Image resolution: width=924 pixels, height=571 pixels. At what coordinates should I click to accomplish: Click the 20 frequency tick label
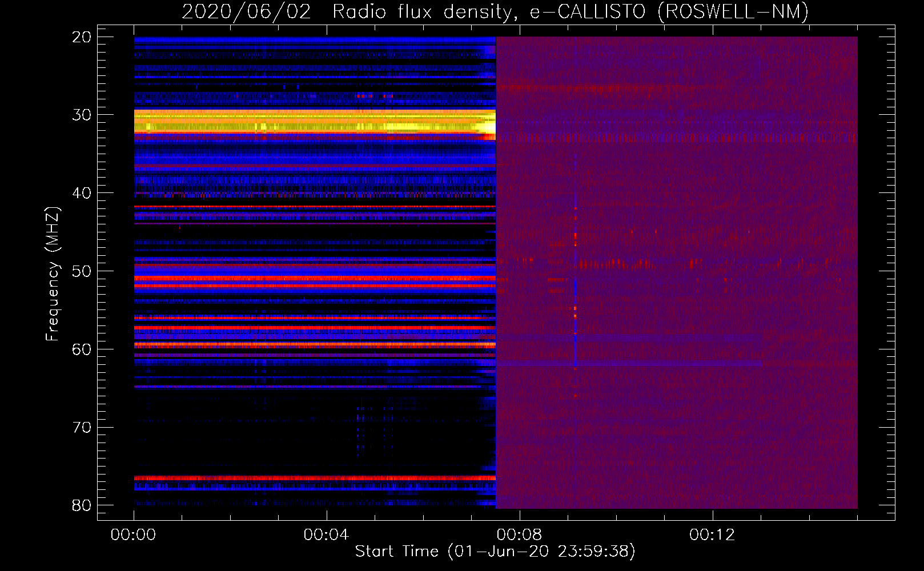[x=82, y=37]
